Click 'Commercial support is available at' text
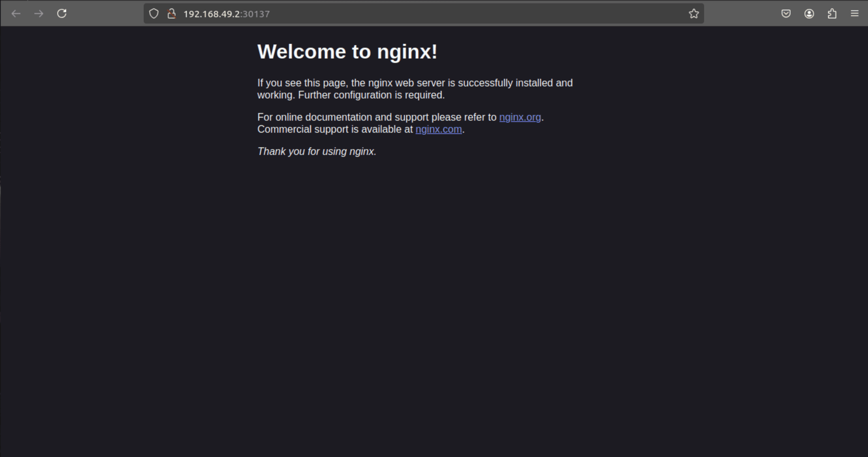 (335, 129)
